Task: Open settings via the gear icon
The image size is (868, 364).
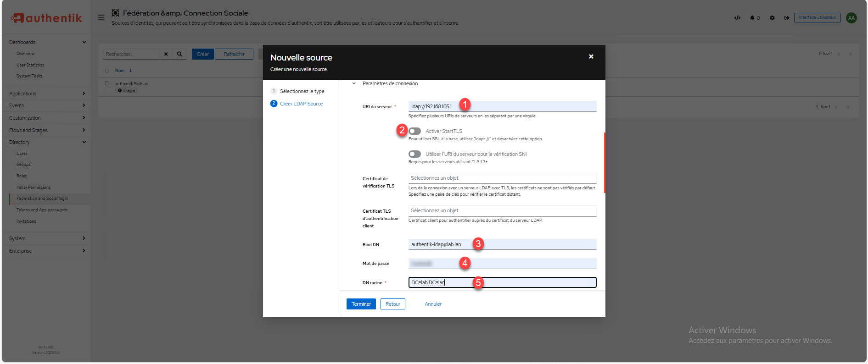Action: pyautogui.click(x=772, y=18)
